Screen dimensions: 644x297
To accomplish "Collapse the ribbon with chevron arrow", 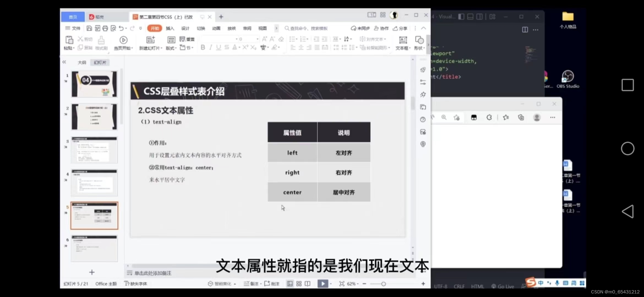I will click(424, 28).
